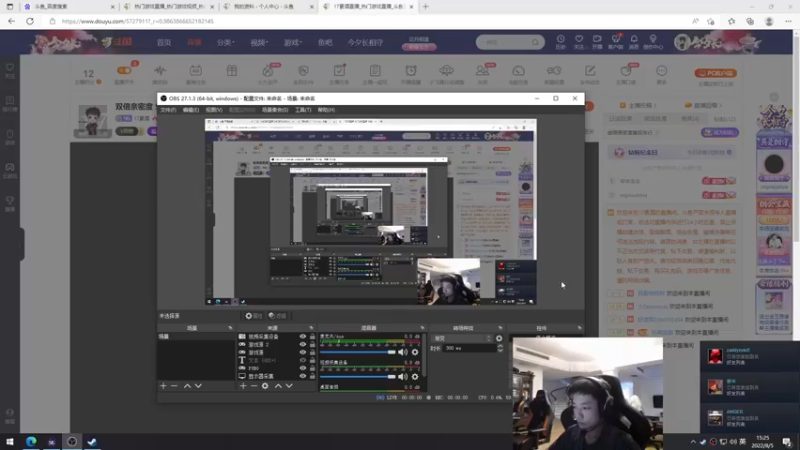Image resolution: width=800 pixels, height=450 pixels.
Task: Expand the 游戏 dropdown in Douyu navigation
Action: coord(293,42)
